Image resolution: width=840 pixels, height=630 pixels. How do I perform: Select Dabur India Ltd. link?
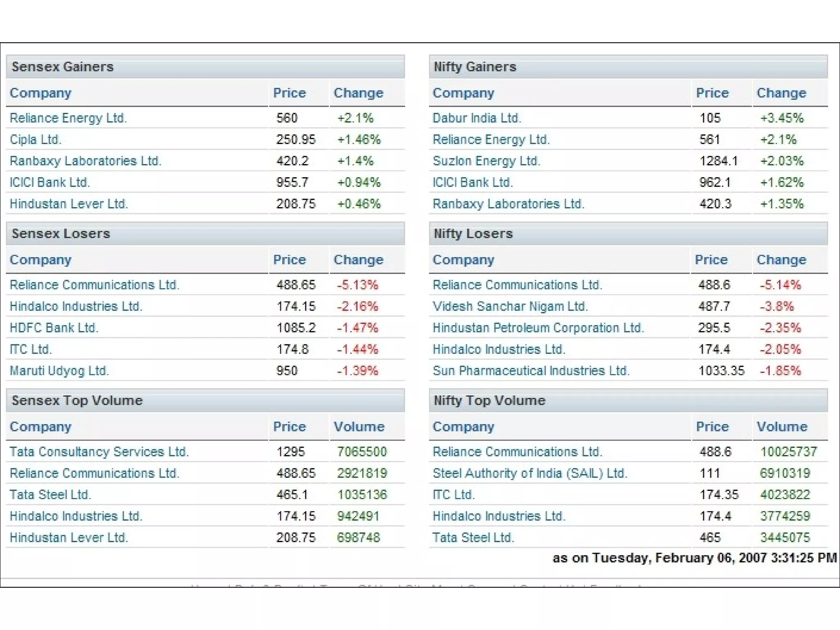(477, 118)
